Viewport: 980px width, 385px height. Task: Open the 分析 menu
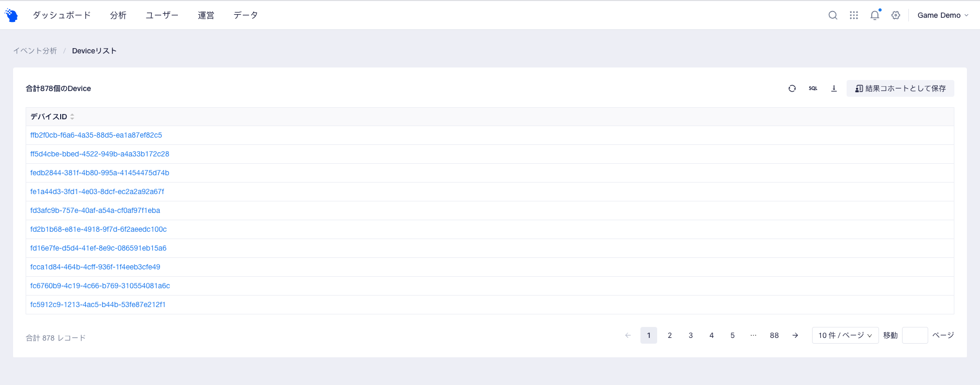[118, 15]
